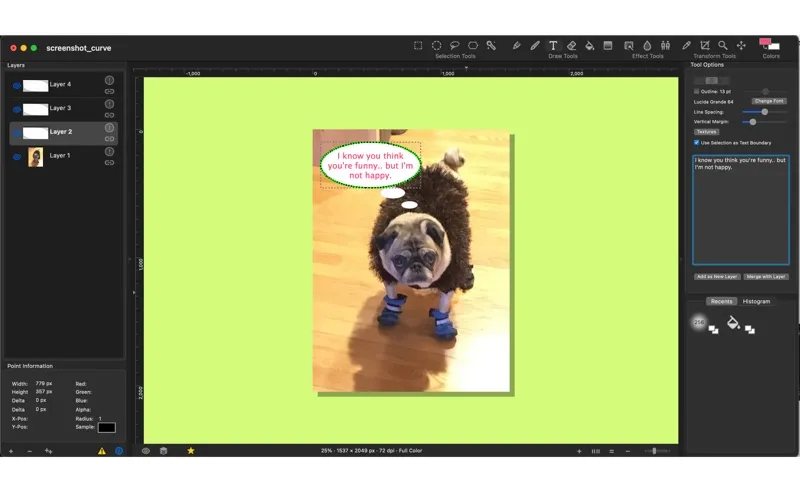Open Layer 3 info settings icon
This screenshot has width=800, height=500.
tap(109, 104)
